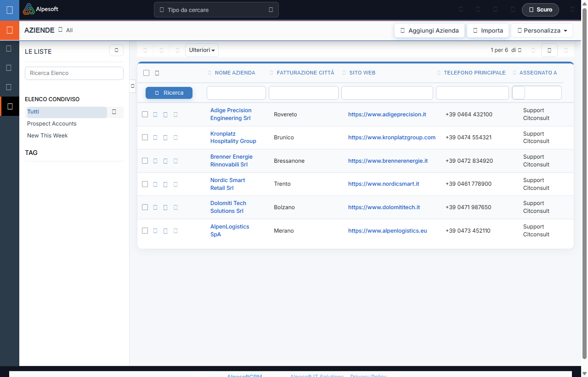Open the ASSEGNATO A filter selector
The width and height of the screenshot is (588, 377).
click(537, 93)
